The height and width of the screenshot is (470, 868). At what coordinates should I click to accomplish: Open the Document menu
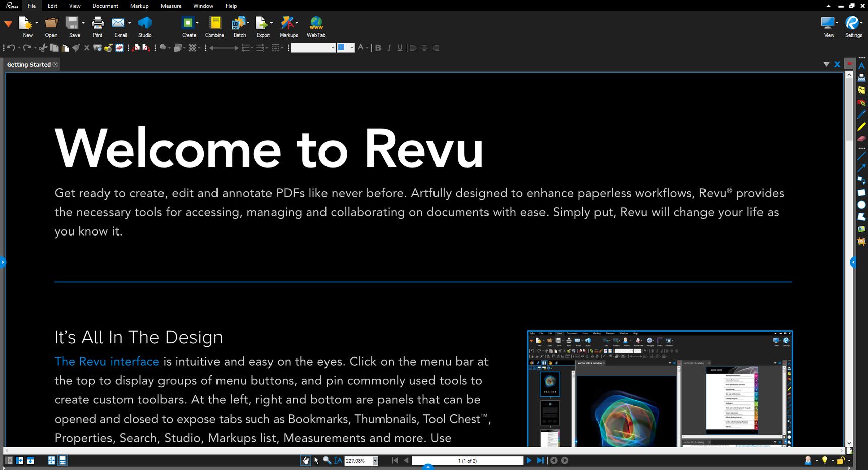pyautogui.click(x=105, y=6)
